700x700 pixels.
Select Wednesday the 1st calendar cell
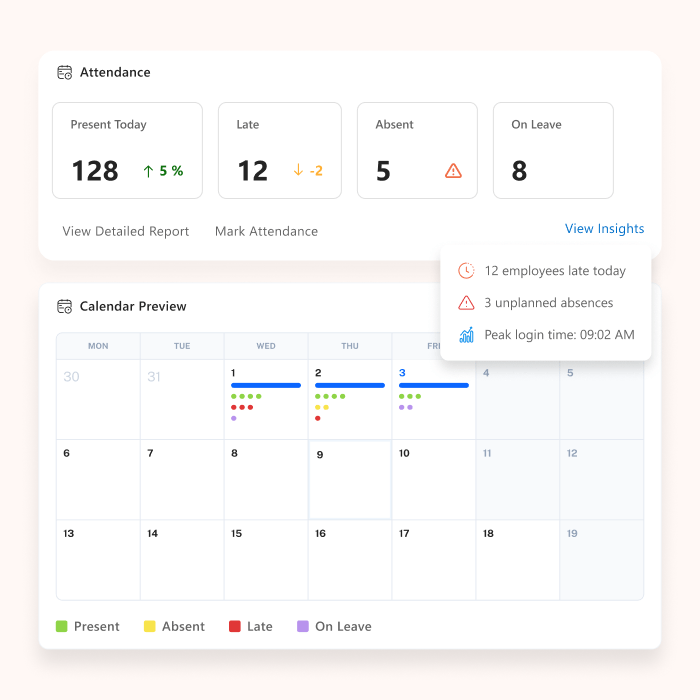[266, 400]
